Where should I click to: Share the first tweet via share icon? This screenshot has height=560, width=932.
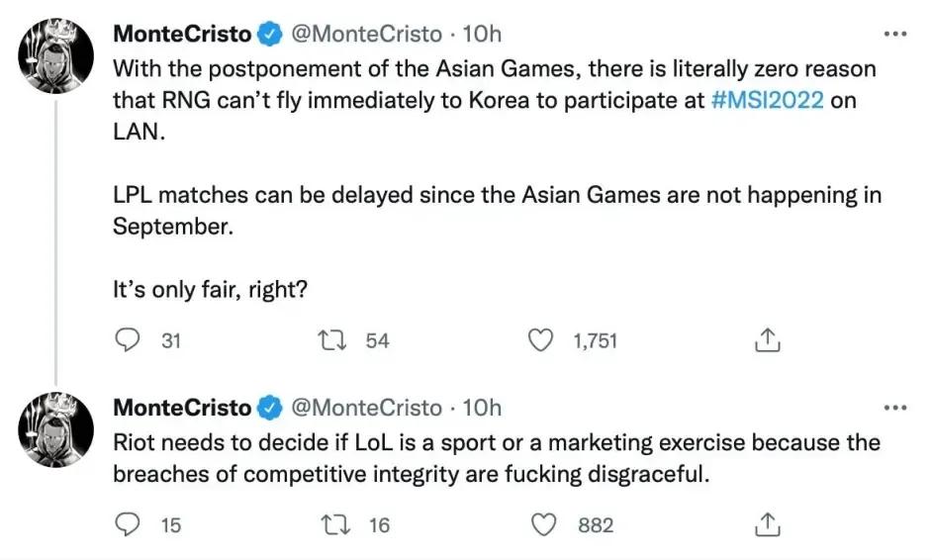click(767, 340)
